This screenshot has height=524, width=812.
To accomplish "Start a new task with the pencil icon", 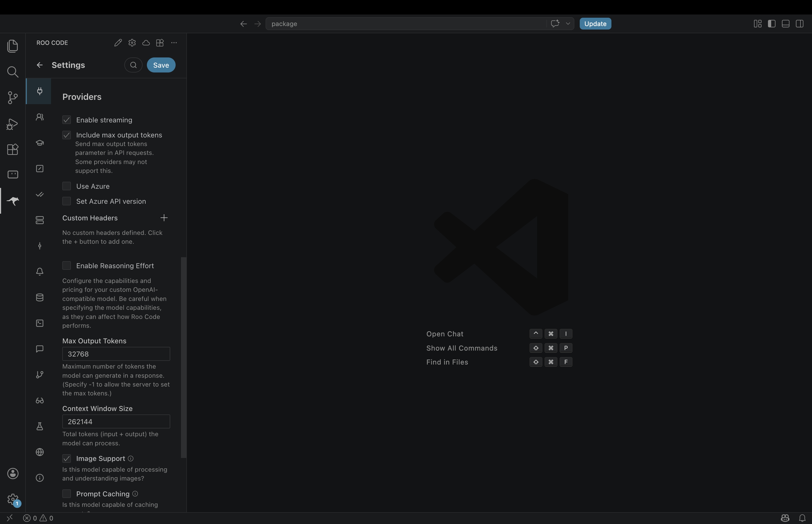I will (118, 42).
